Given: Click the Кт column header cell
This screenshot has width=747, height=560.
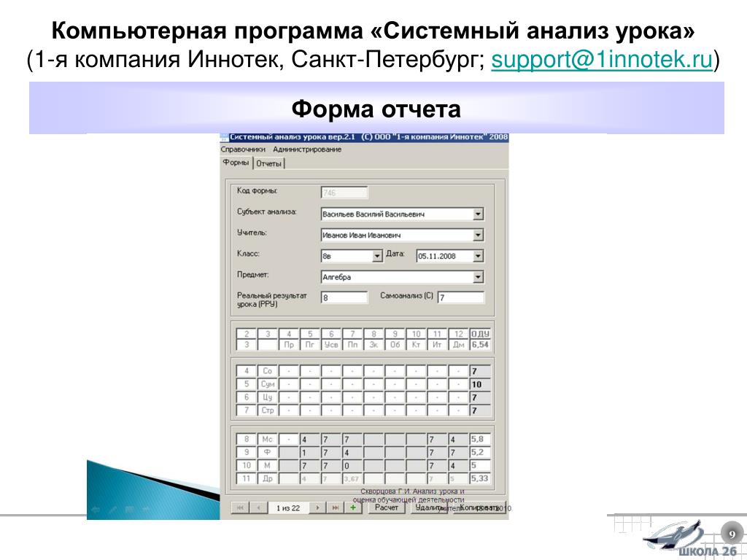Looking at the screenshot, I should (x=416, y=345).
